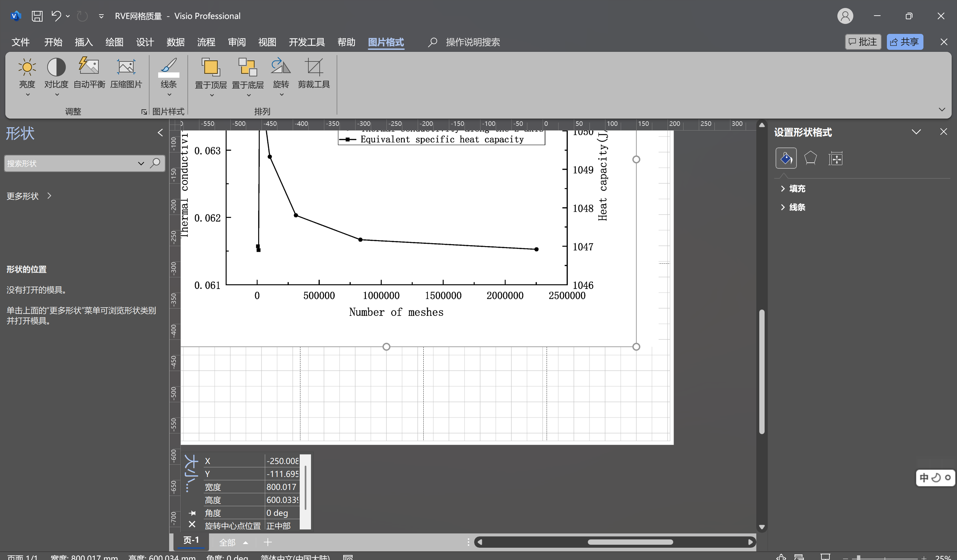
Task: Expand the 线条 section in format pane
Action: click(x=797, y=207)
